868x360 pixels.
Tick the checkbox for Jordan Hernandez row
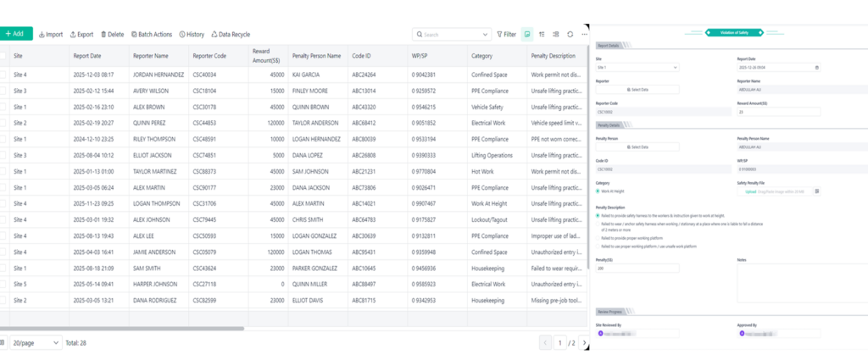[4, 74]
